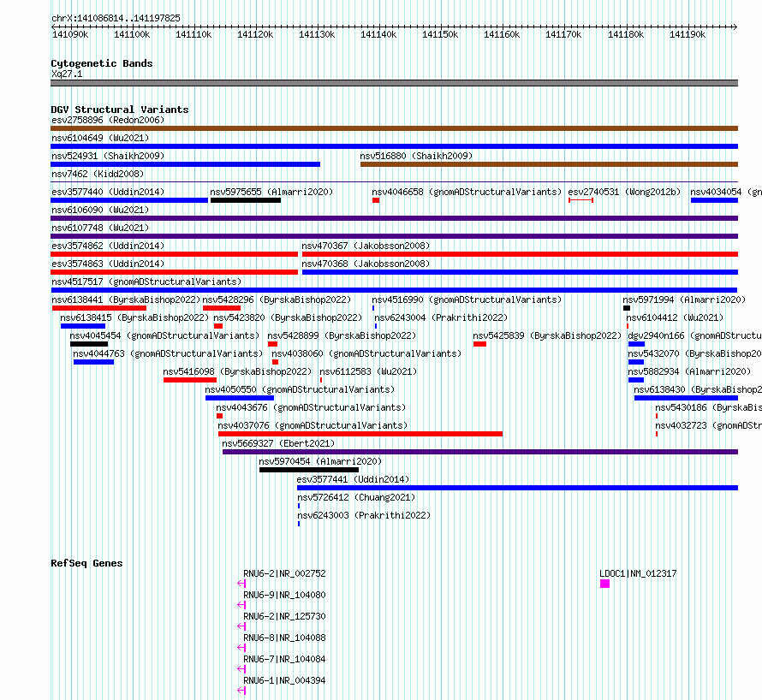Click the esv2758896 (Redon2006) variant label
This screenshot has height=700, width=762.
pos(108,120)
